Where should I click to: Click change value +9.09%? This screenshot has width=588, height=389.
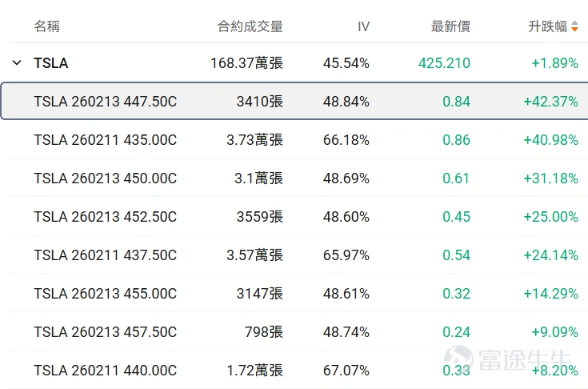pos(555,332)
